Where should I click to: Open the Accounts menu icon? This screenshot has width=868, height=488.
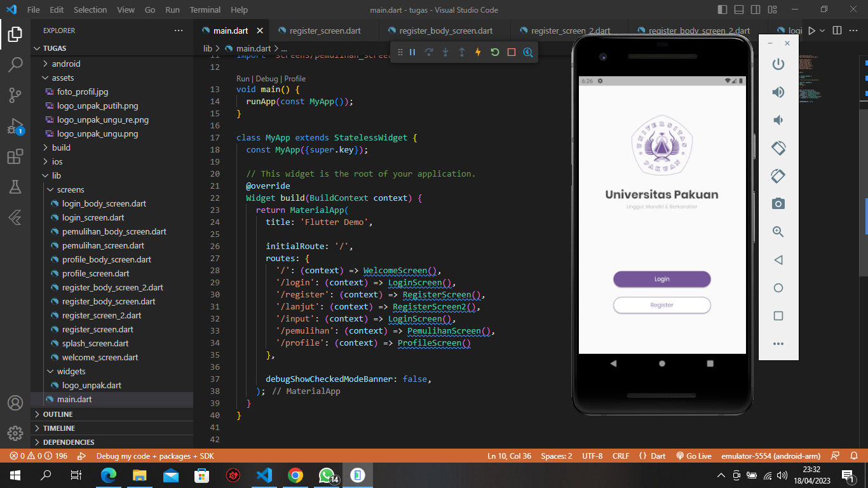pos(15,403)
